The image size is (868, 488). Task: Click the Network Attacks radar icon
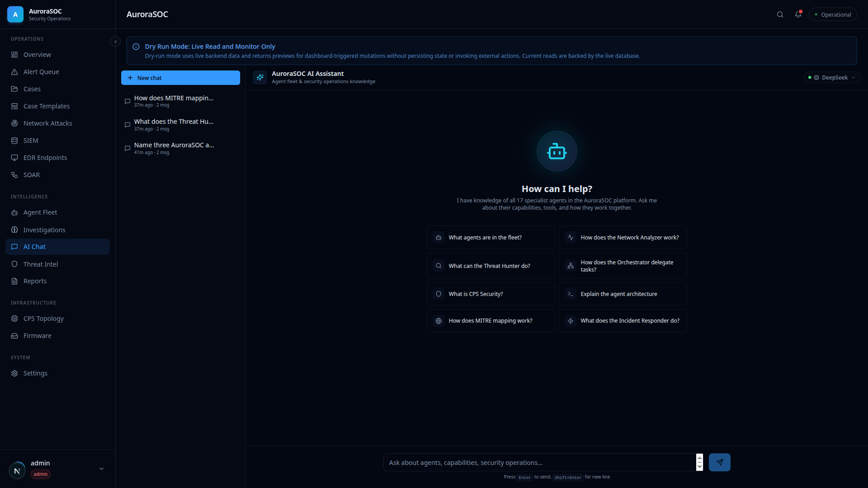14,123
